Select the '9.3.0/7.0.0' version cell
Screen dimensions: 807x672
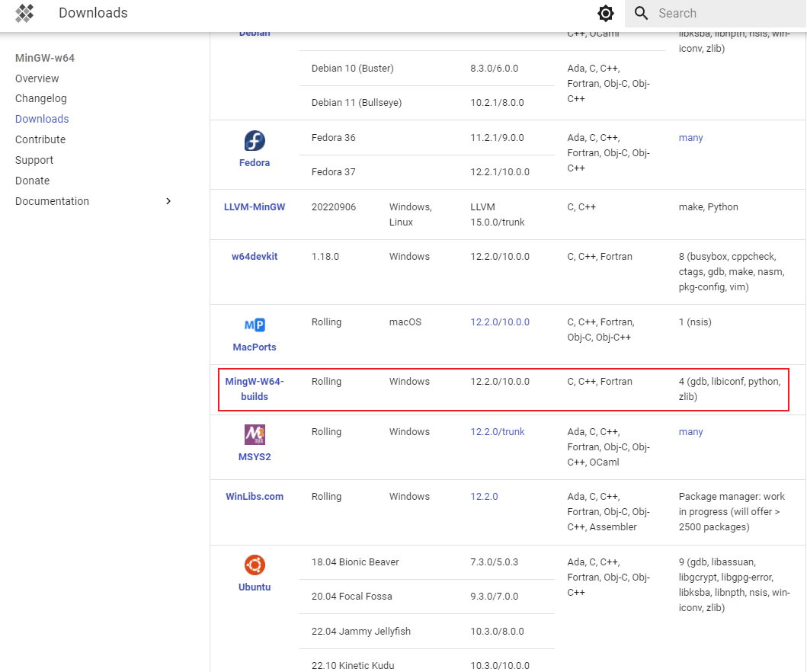pyautogui.click(x=494, y=597)
